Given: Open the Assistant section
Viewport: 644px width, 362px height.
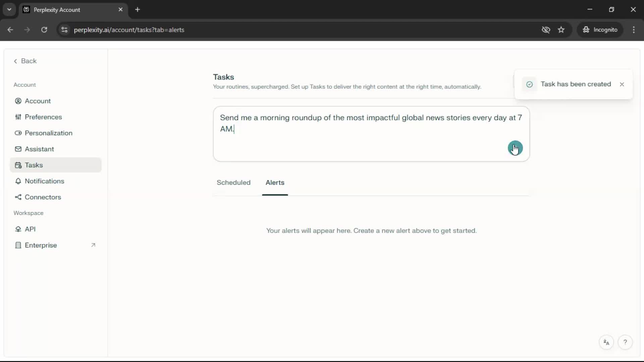Looking at the screenshot, I should tap(39, 149).
